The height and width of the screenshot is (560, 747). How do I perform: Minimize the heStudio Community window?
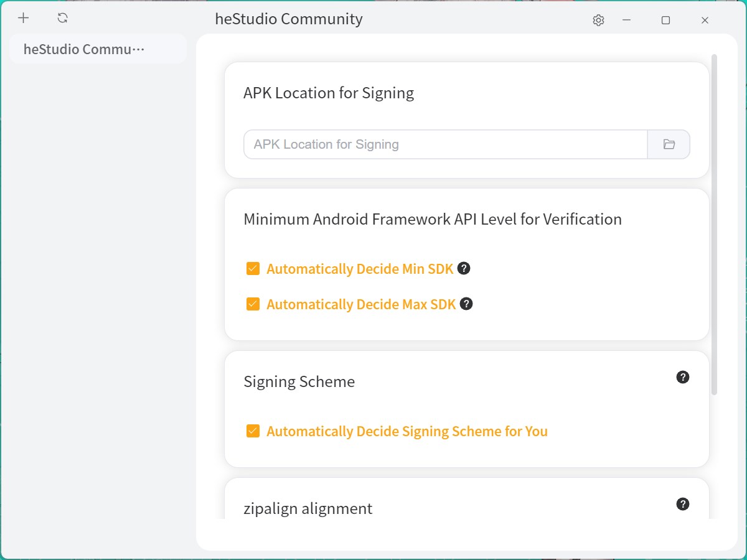pyautogui.click(x=627, y=21)
